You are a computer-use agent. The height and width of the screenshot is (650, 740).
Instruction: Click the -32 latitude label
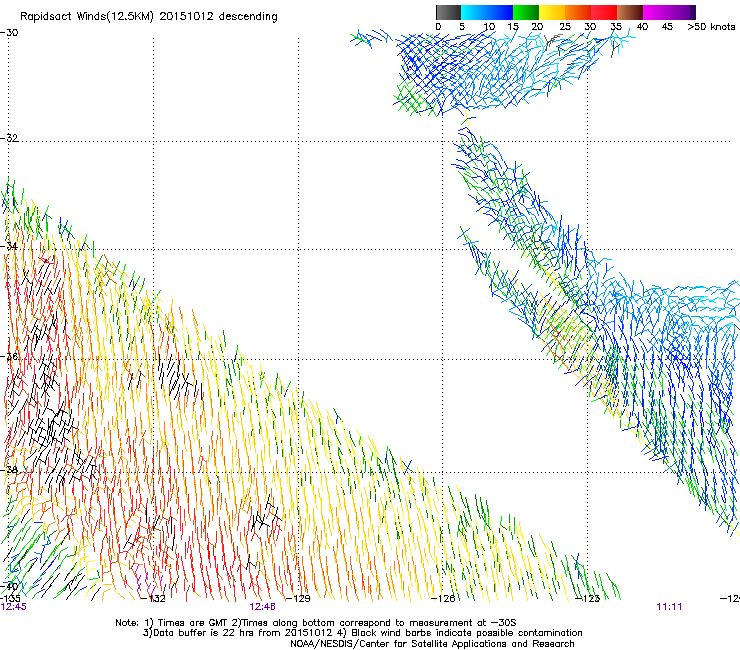pyautogui.click(x=9, y=138)
